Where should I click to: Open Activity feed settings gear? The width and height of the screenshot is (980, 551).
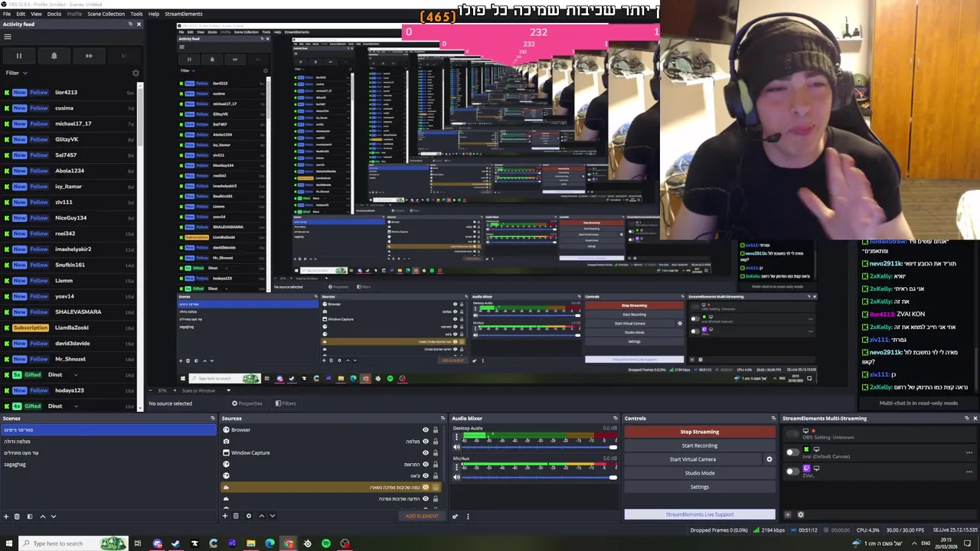pyautogui.click(x=136, y=73)
